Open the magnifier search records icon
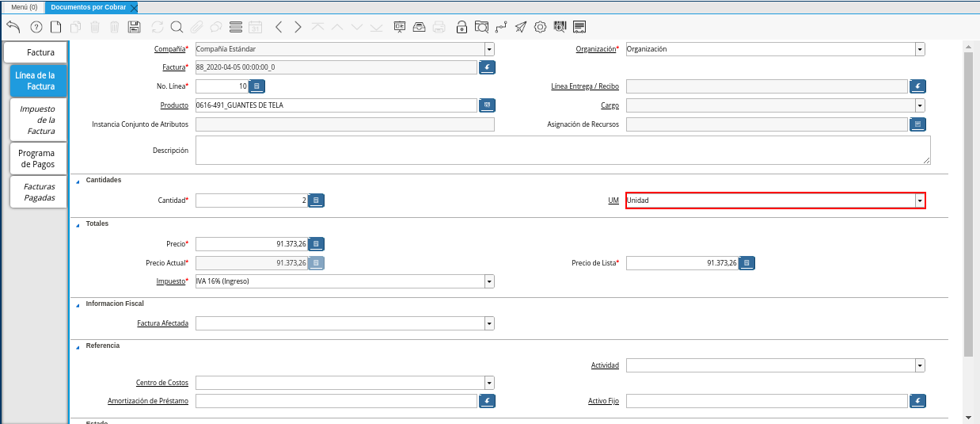The height and width of the screenshot is (424, 980). point(177,27)
